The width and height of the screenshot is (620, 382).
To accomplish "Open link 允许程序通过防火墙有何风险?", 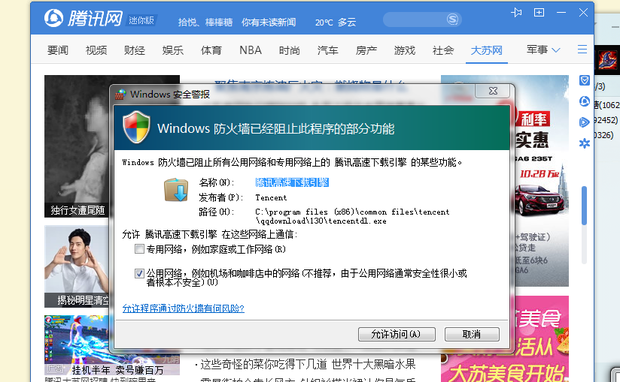I will pyautogui.click(x=183, y=308).
